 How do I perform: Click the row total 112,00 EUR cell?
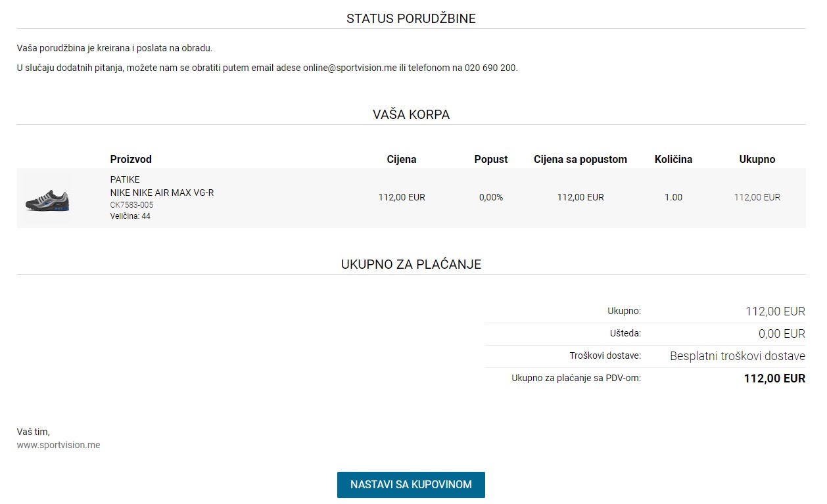click(x=757, y=197)
